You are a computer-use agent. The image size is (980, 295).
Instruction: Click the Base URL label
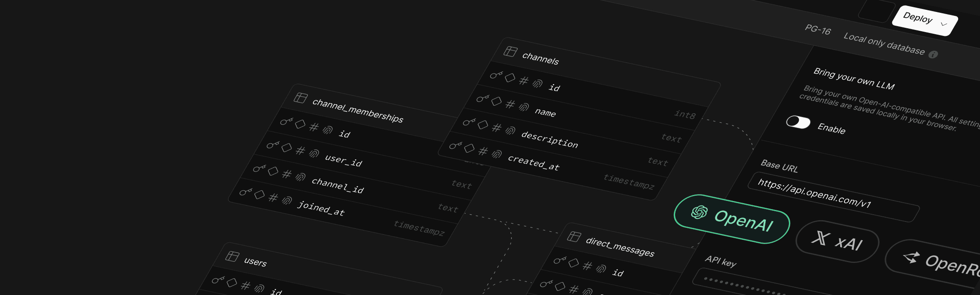coord(779,166)
